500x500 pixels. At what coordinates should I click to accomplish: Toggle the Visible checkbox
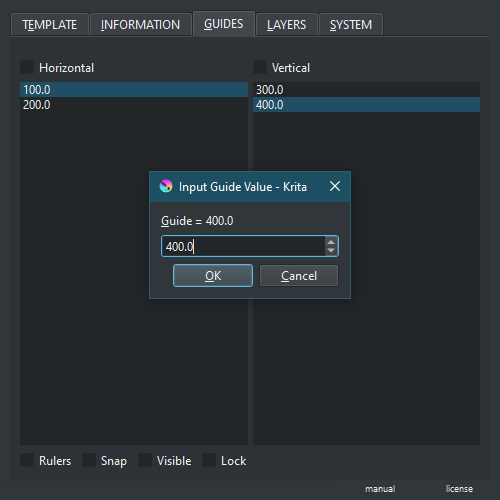click(145, 460)
